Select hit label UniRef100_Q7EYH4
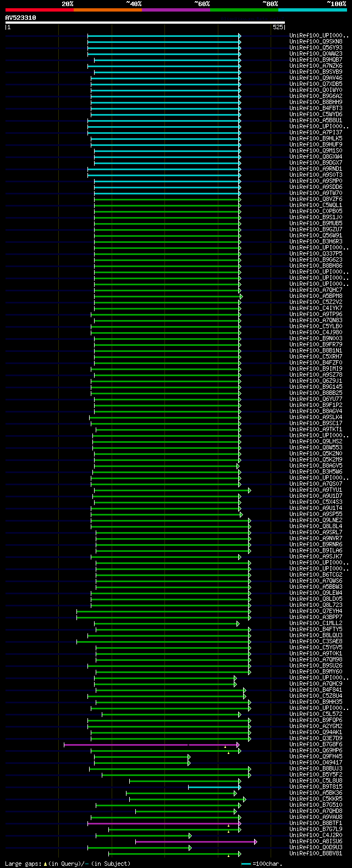 coord(316,611)
